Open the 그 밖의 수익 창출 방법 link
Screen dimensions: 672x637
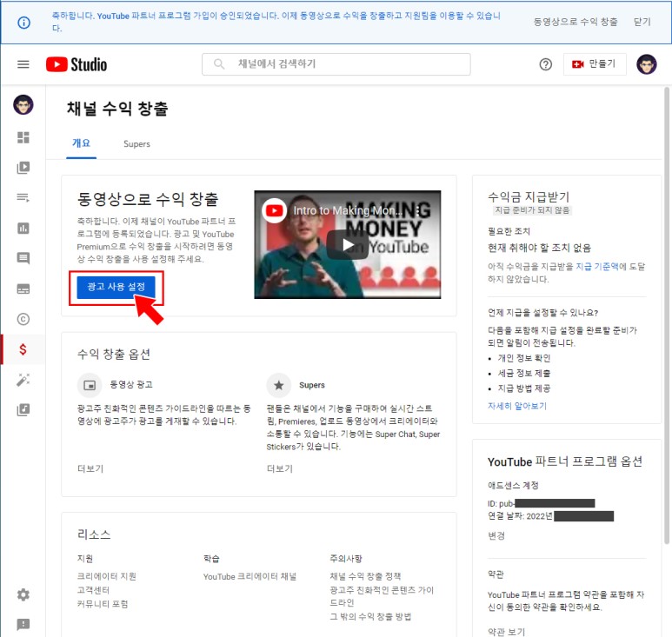[370, 616]
